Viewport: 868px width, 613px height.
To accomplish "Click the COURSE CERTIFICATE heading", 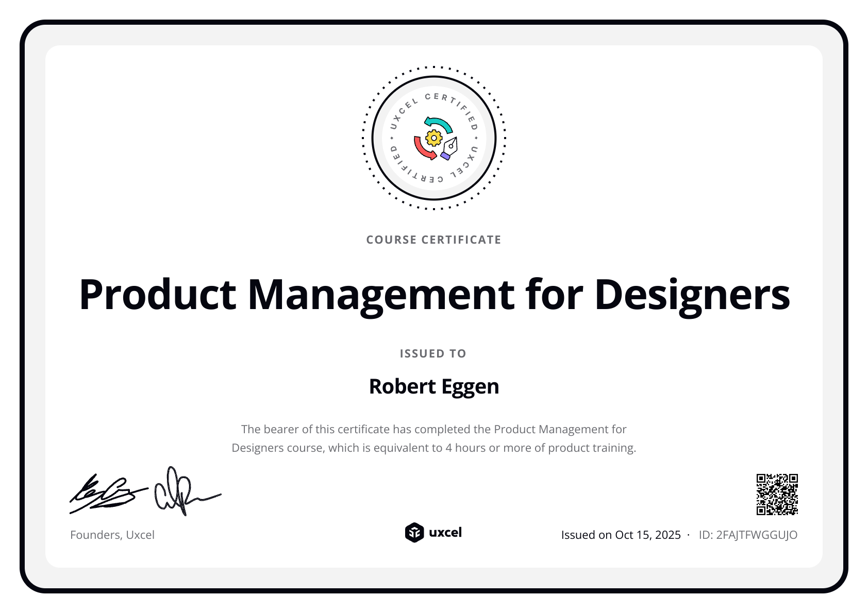I will 433,240.
